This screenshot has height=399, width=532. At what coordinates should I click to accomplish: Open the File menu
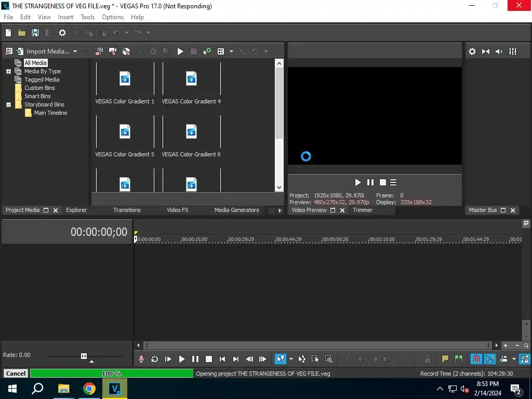(x=8, y=17)
